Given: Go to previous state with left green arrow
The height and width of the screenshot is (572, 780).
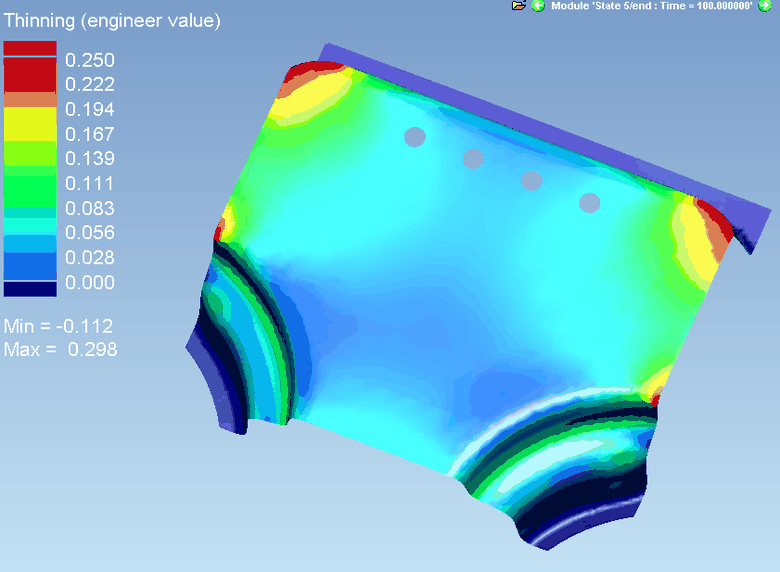Looking at the screenshot, I should point(538,6).
